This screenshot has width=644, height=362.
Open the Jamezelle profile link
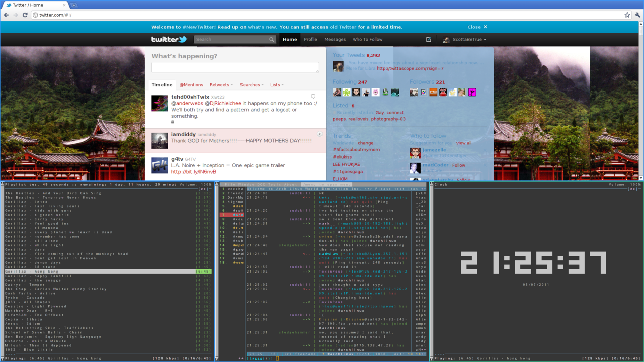coord(434,150)
